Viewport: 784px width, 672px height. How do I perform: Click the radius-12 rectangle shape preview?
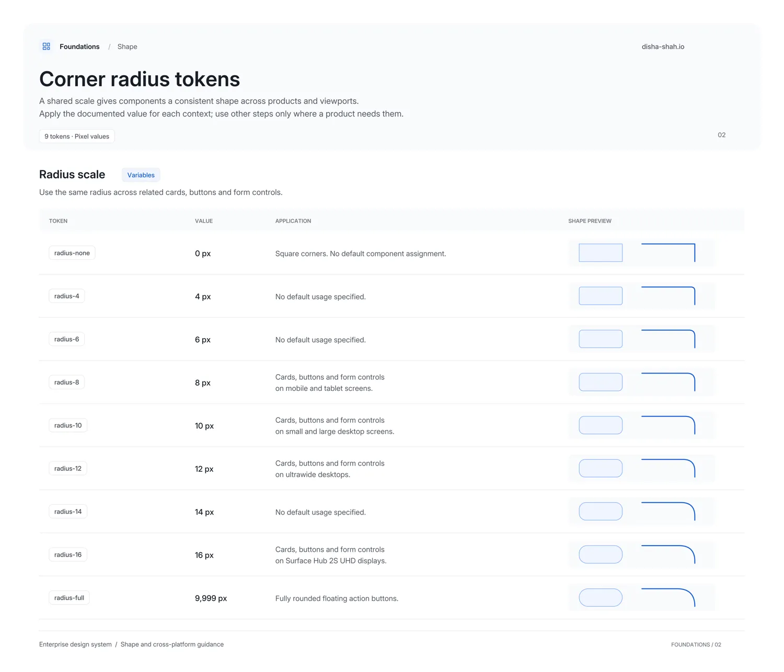click(x=601, y=468)
